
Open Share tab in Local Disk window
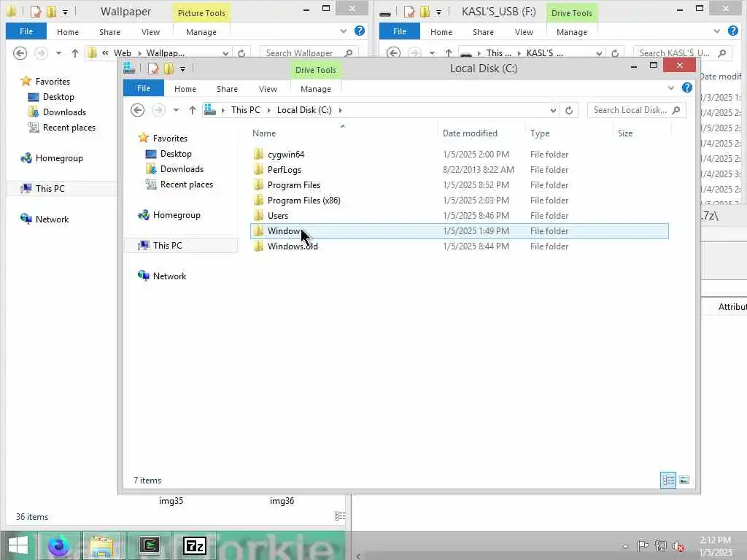tap(227, 88)
